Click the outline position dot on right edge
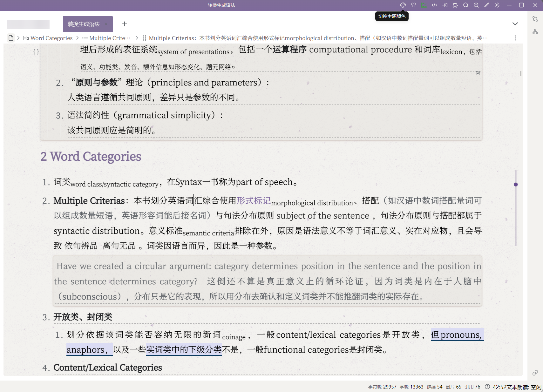The height and width of the screenshot is (392, 543). tap(516, 185)
